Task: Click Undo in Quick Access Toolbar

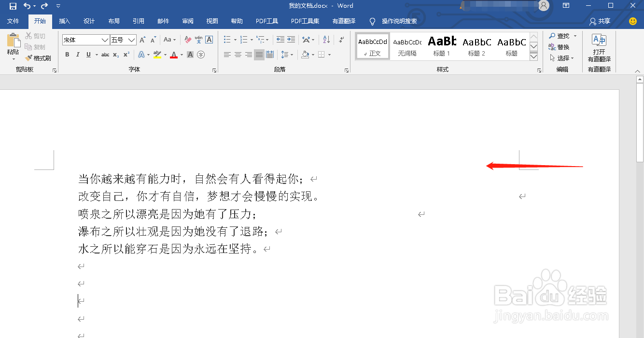Action: tap(28, 6)
